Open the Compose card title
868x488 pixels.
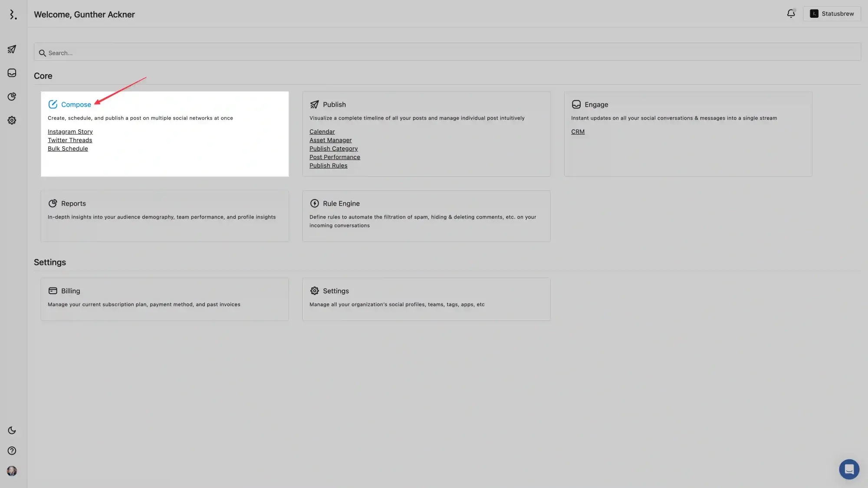(76, 105)
